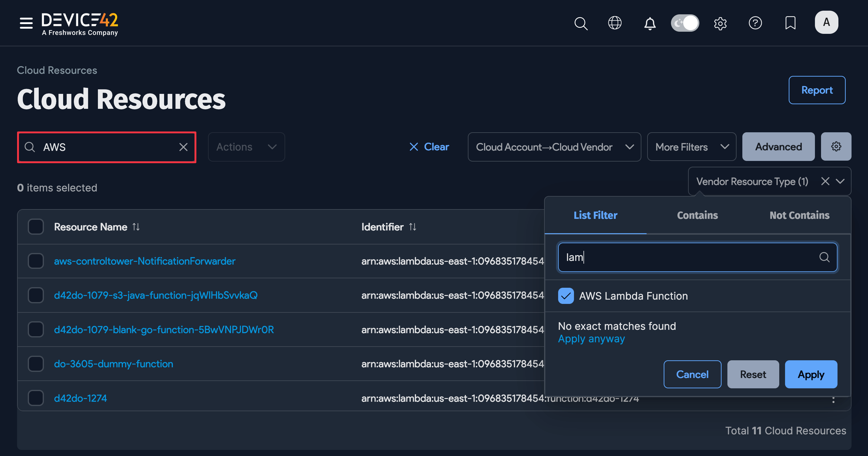Open the notifications bell icon
This screenshot has width=868, height=456.
point(649,23)
